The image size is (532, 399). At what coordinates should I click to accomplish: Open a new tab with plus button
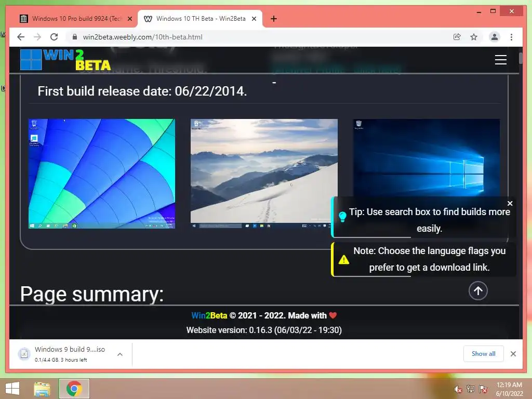point(274,19)
